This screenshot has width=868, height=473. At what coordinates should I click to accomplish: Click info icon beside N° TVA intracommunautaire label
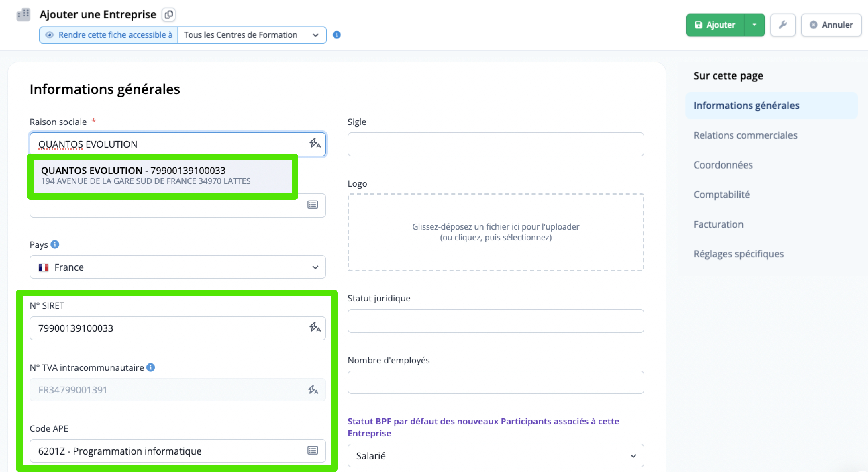pyautogui.click(x=151, y=367)
